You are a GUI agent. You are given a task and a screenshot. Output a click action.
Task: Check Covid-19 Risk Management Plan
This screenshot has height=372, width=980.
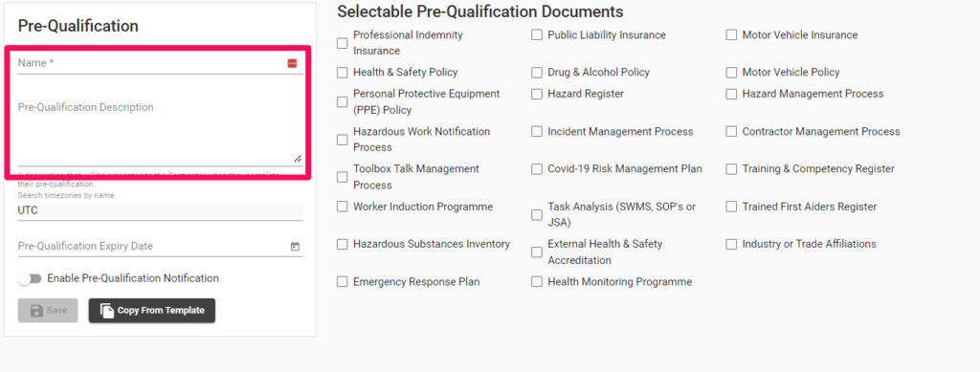click(536, 169)
